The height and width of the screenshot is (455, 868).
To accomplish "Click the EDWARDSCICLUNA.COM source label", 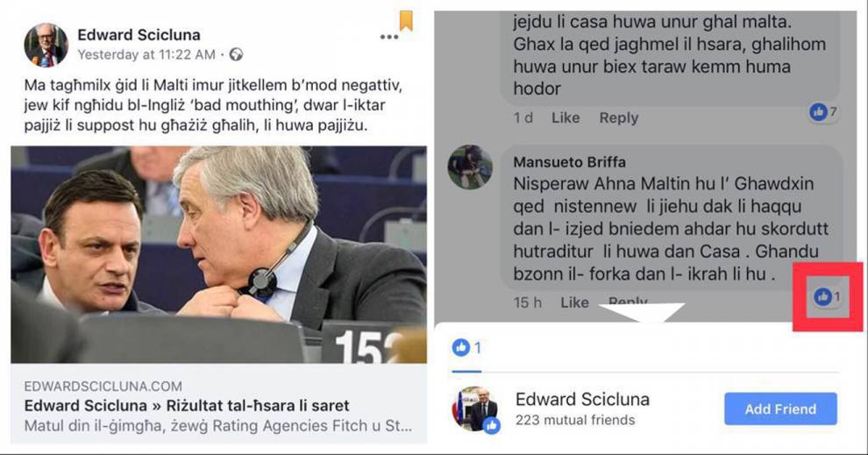I will click(x=103, y=386).
